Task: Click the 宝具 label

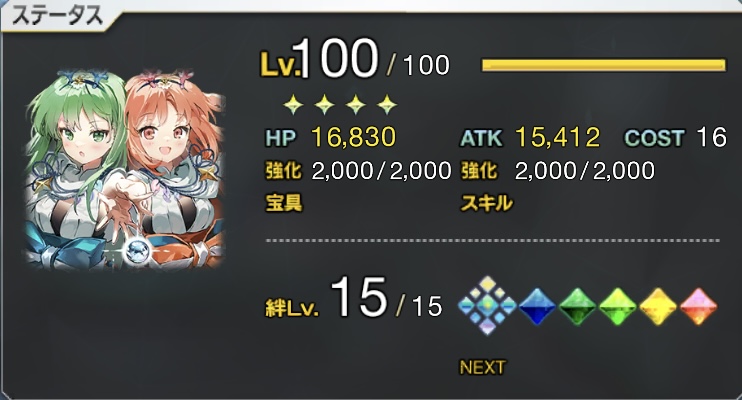Action: pos(283,204)
